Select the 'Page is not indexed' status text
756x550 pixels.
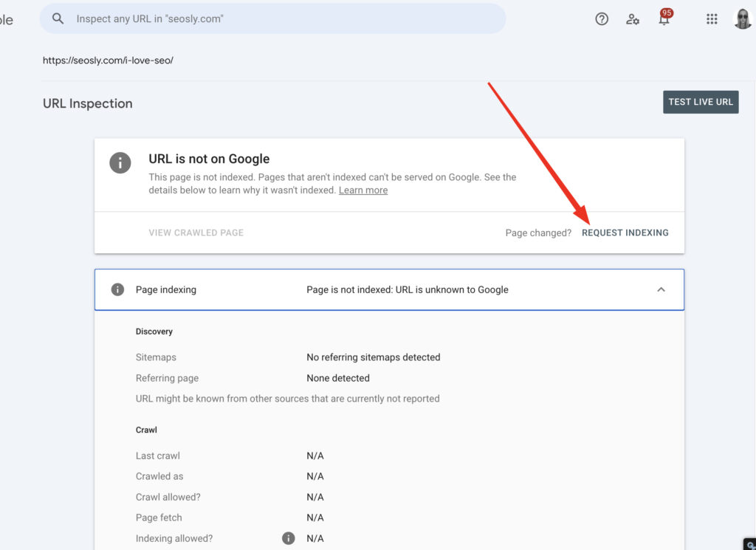coord(407,289)
